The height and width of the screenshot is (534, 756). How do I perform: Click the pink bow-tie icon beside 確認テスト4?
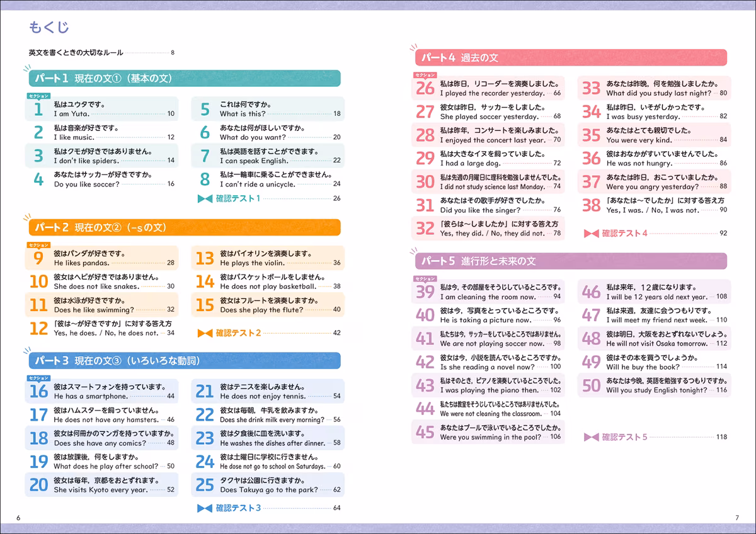tap(591, 233)
